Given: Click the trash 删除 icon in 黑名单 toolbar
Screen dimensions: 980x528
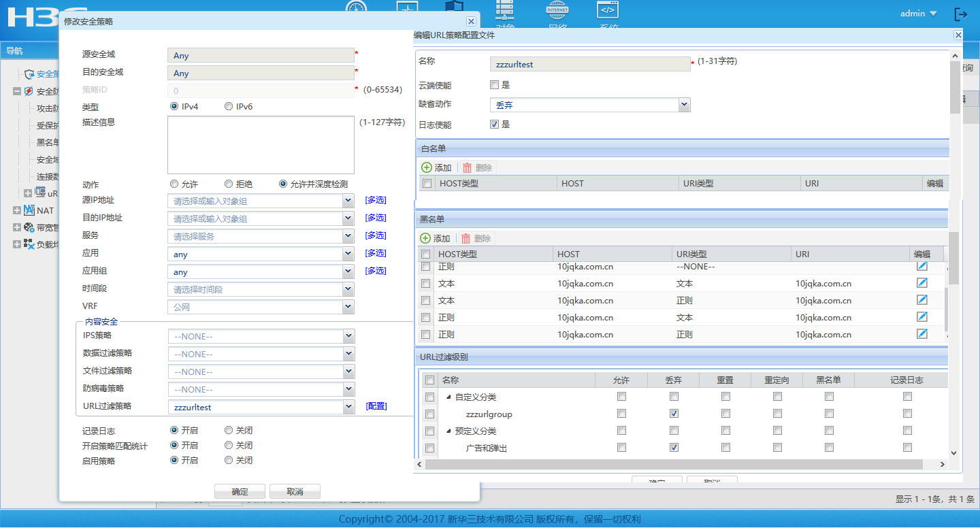Looking at the screenshot, I should tap(466, 238).
